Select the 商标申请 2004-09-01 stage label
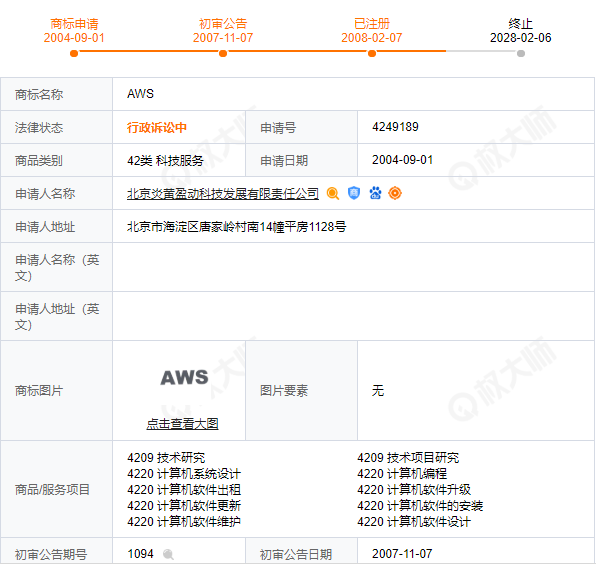Viewport: 596px width, 567px height. [74, 31]
